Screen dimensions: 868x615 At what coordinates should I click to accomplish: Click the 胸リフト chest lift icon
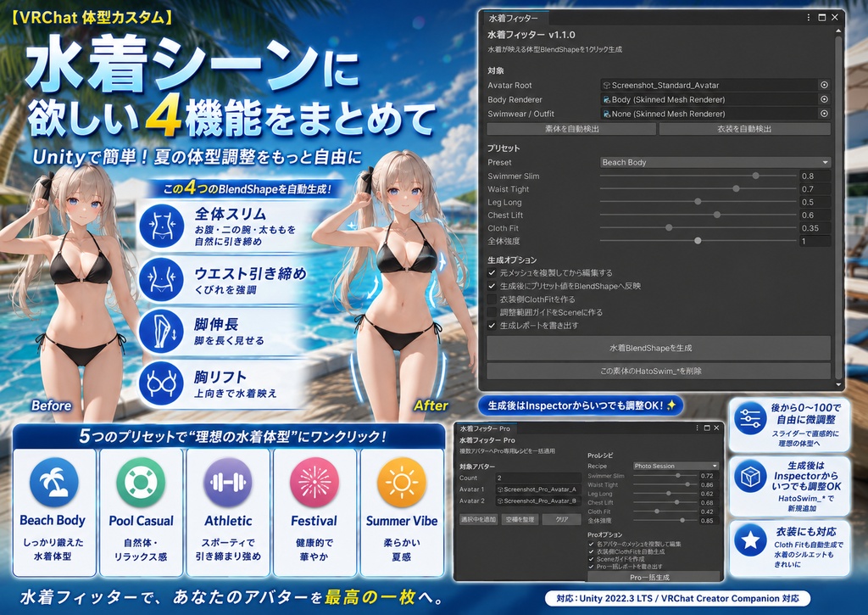pos(161,383)
